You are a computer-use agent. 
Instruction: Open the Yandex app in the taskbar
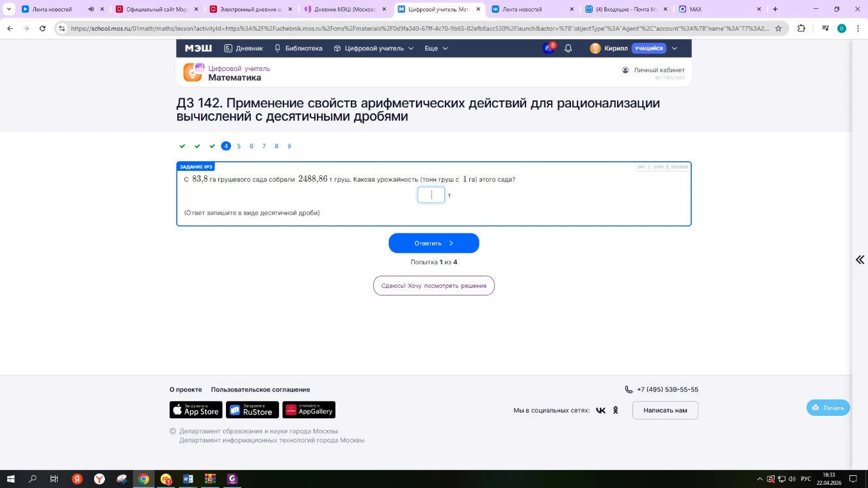coord(77,479)
